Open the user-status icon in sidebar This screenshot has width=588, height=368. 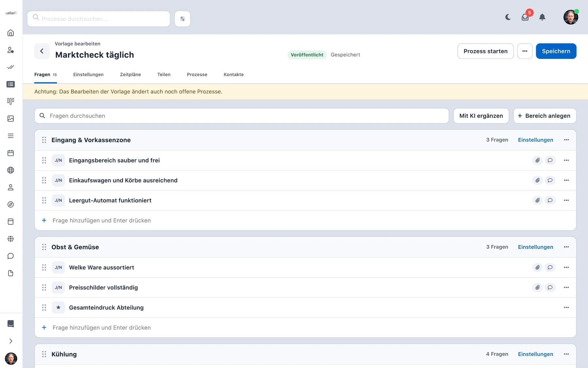coord(10,50)
